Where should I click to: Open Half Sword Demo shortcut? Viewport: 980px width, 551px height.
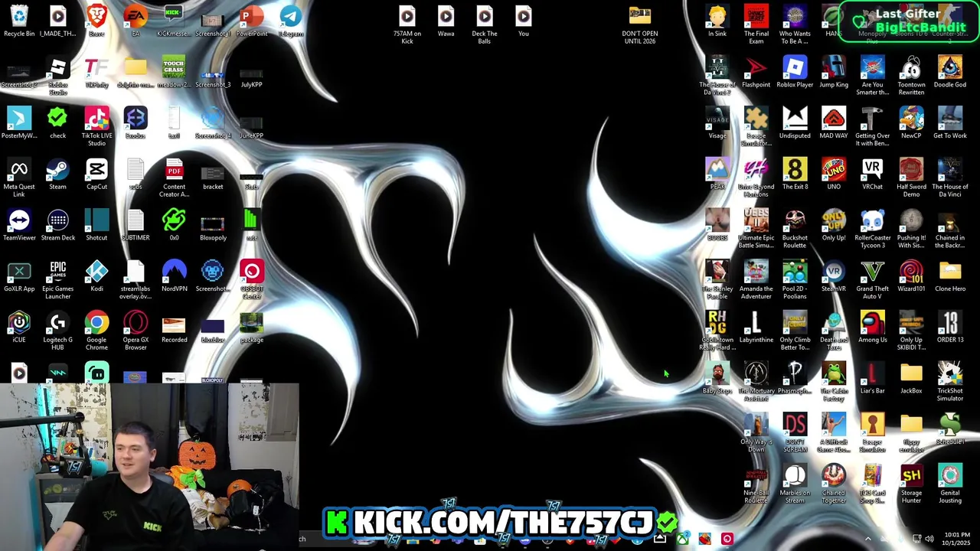point(911,178)
